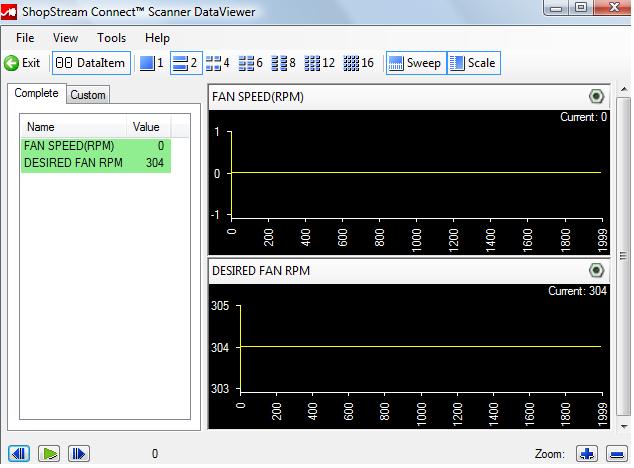Step forward one frame

coord(79,454)
